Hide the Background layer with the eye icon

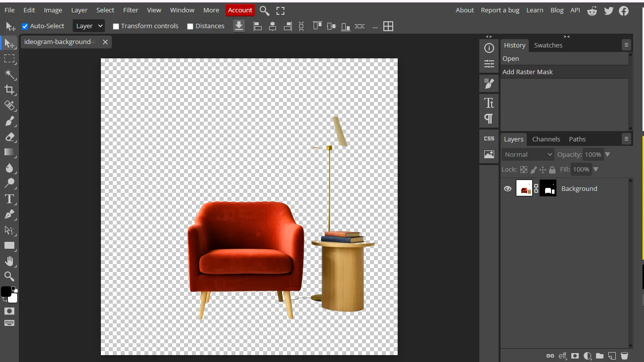point(507,188)
